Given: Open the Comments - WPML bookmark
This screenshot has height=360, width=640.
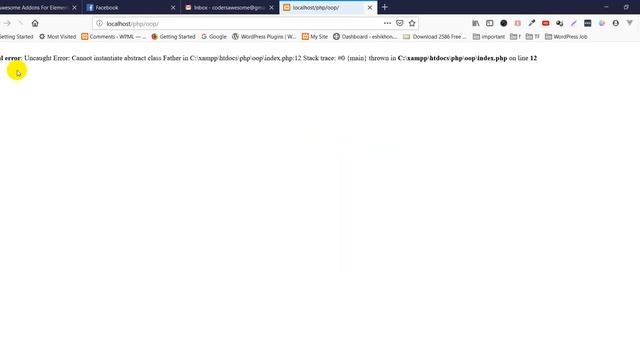Looking at the screenshot, I should 113,36.
